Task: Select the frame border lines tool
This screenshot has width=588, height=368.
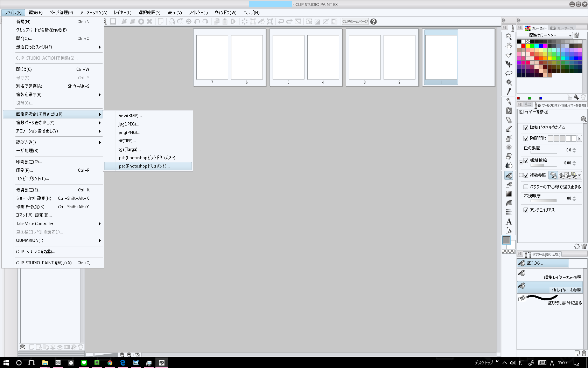Action: pos(509,212)
